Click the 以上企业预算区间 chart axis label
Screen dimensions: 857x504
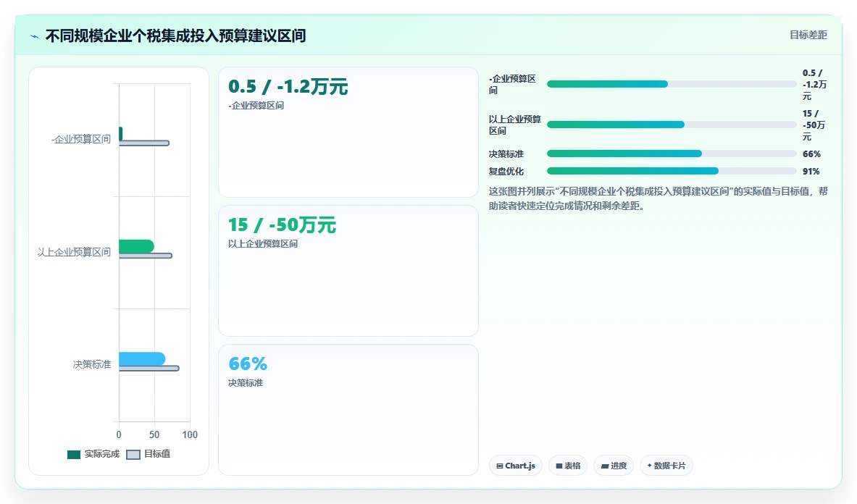coord(74,252)
